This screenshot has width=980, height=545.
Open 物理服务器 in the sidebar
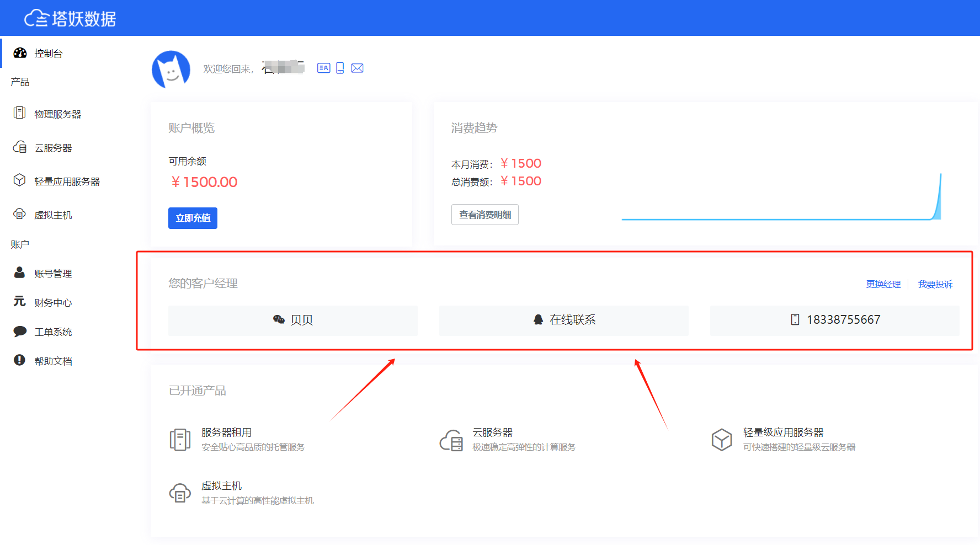point(57,114)
